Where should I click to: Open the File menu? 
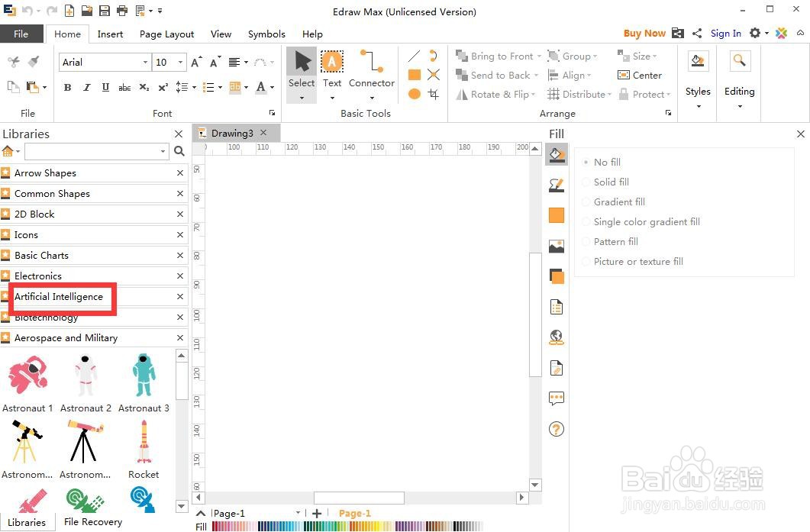point(21,34)
